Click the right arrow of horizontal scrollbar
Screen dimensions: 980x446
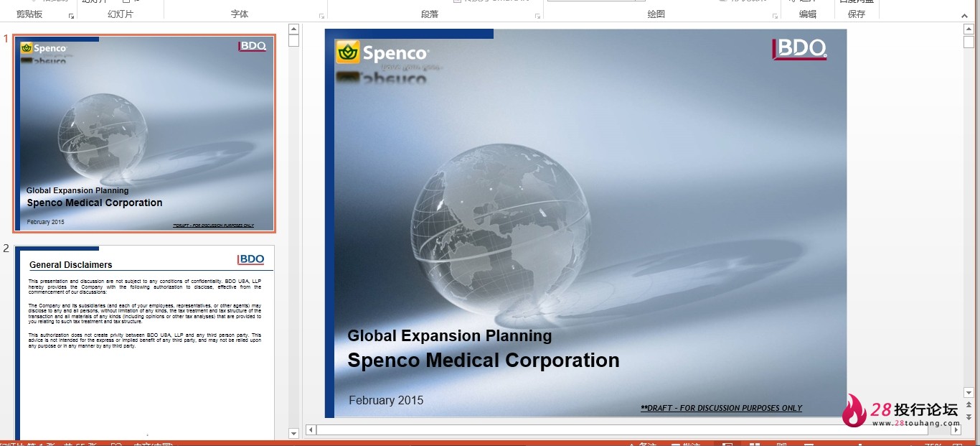(x=956, y=429)
